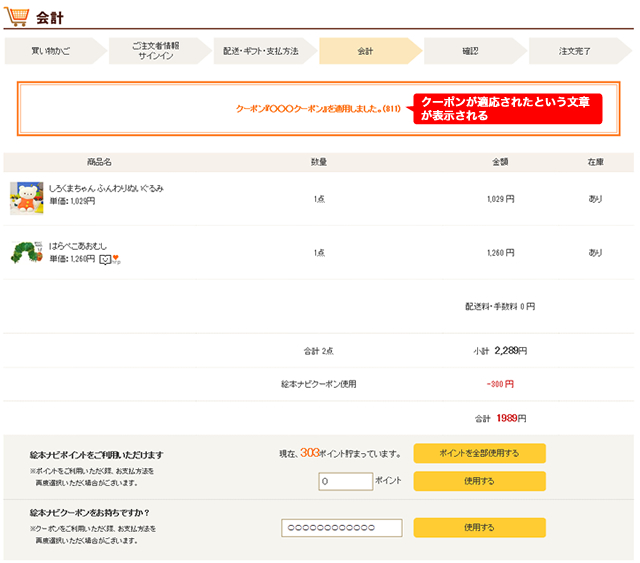Open the はらぺこあおむし caterpillar thumbnail

coord(26,252)
